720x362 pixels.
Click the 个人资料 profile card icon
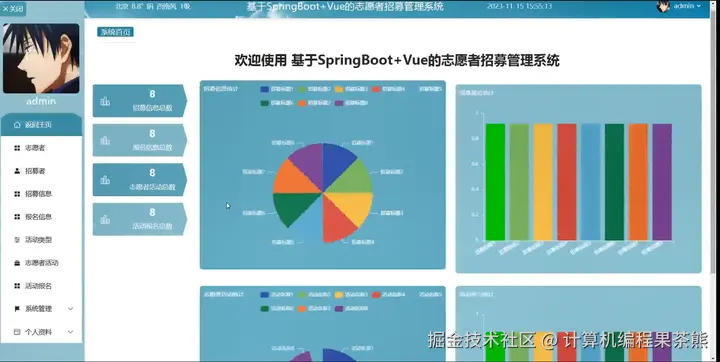pyautogui.click(x=17, y=332)
